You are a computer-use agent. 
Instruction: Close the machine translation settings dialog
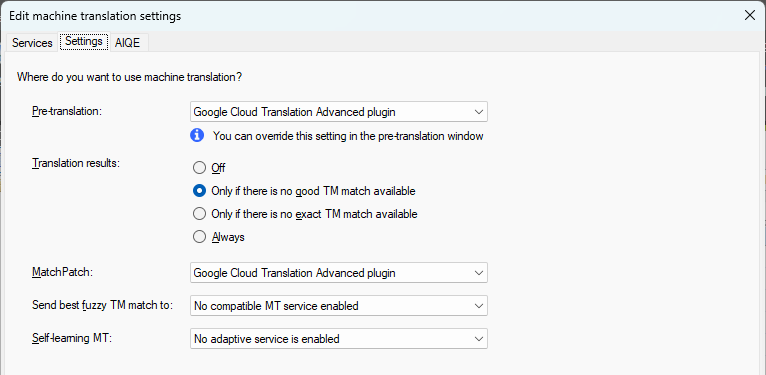pyautogui.click(x=749, y=16)
